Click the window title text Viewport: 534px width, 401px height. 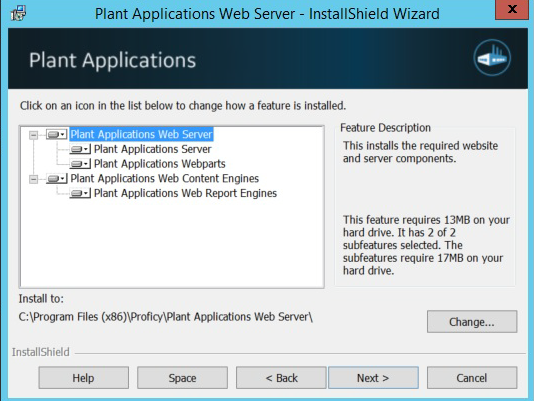click(x=267, y=14)
